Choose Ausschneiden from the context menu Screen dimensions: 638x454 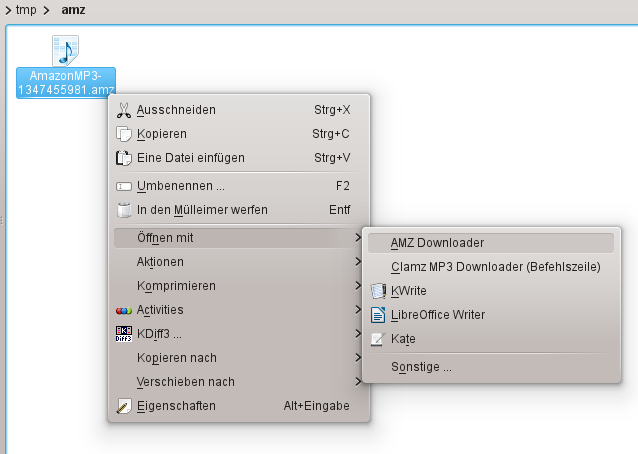[x=239, y=110]
